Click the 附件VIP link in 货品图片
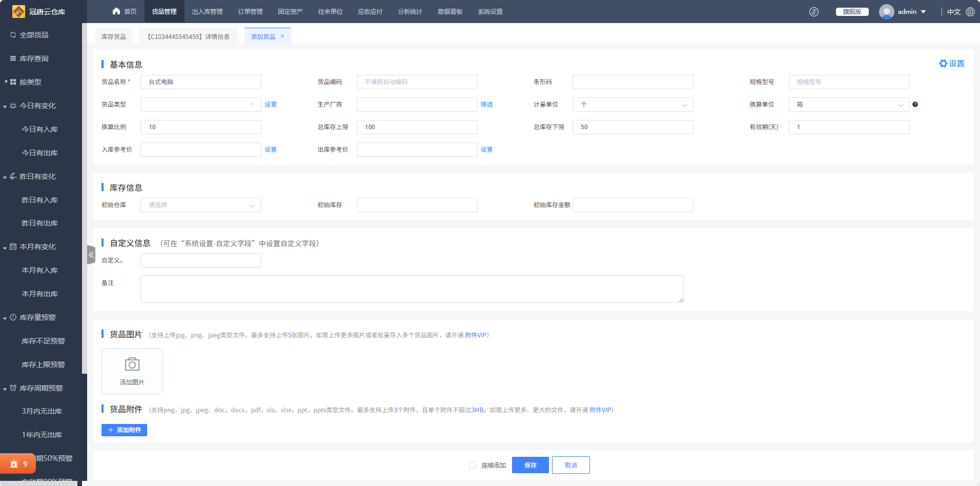This screenshot has width=980, height=486. pyautogui.click(x=476, y=335)
